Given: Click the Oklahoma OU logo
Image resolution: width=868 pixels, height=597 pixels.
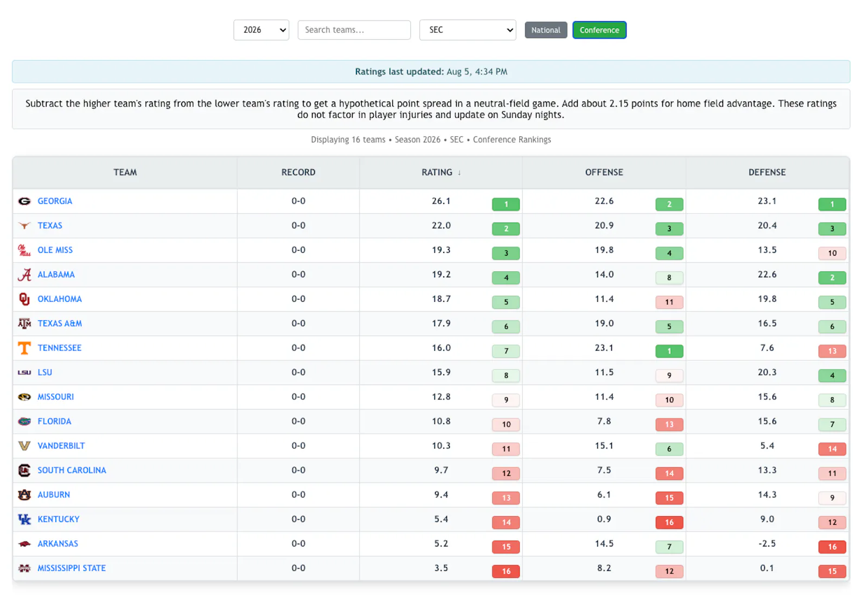Looking at the screenshot, I should (24, 299).
